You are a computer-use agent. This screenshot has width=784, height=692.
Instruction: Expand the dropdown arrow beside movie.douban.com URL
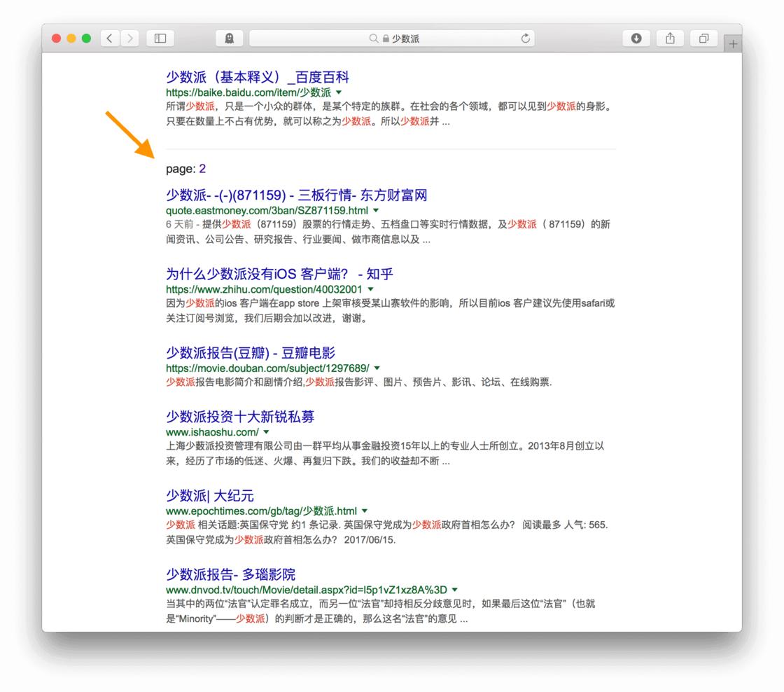[x=377, y=368]
